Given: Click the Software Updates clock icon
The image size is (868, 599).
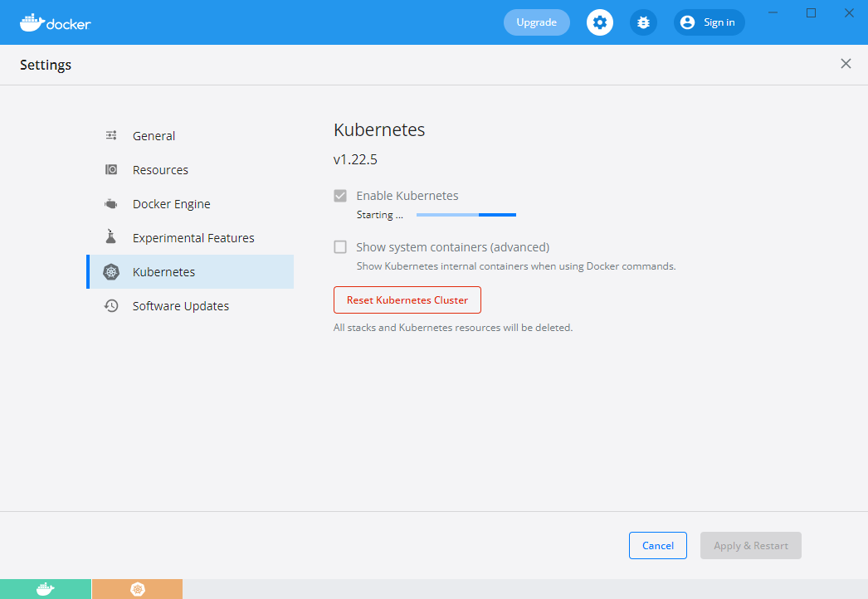Looking at the screenshot, I should point(111,305).
